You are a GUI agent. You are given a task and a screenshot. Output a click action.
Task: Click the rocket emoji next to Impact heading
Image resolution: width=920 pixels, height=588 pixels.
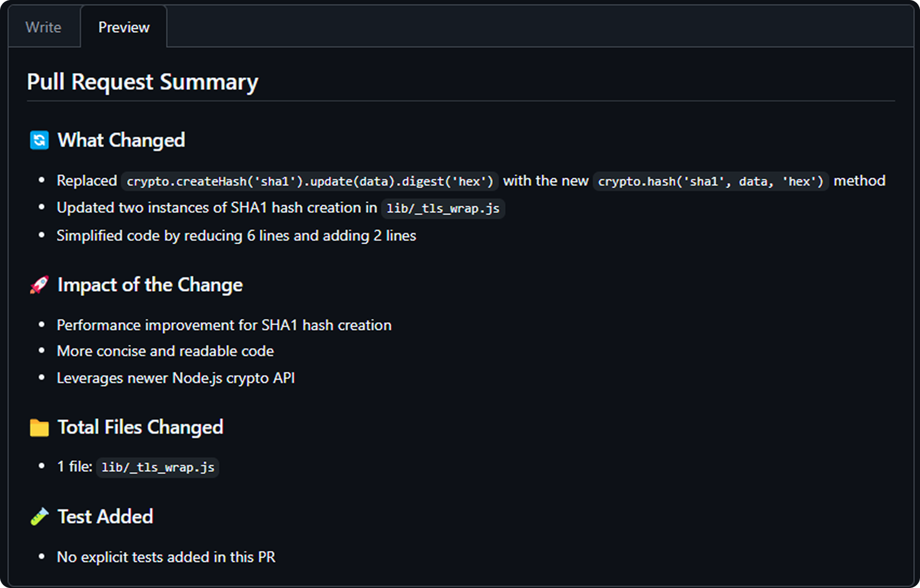[39, 285]
